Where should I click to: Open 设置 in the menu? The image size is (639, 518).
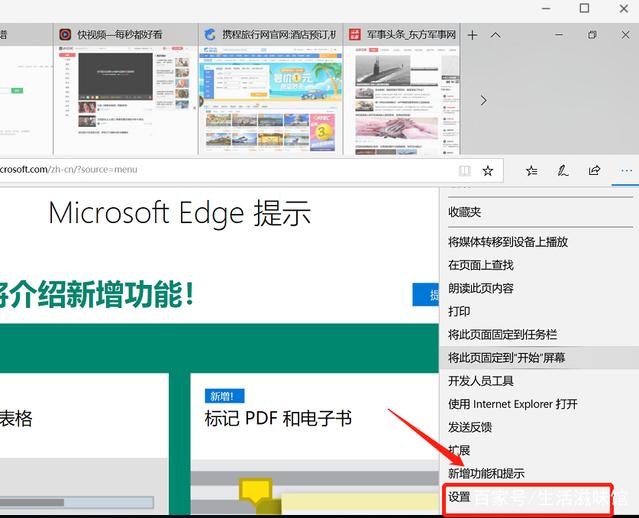(x=460, y=497)
